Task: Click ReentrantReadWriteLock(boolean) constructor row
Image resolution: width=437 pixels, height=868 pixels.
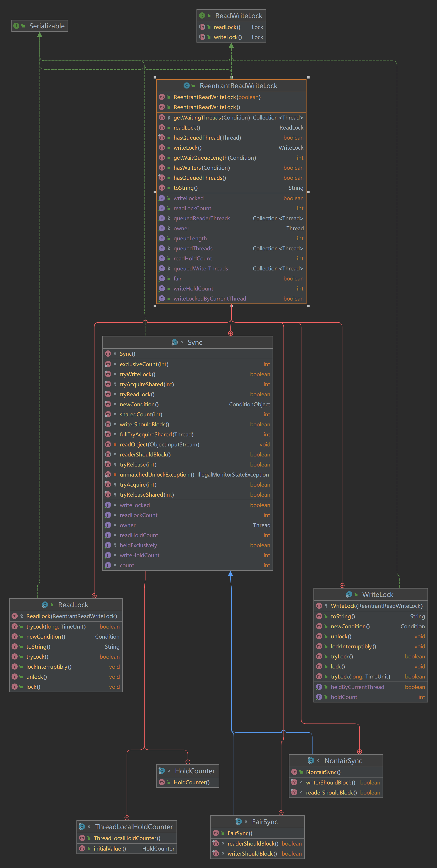Action: pos(231,97)
